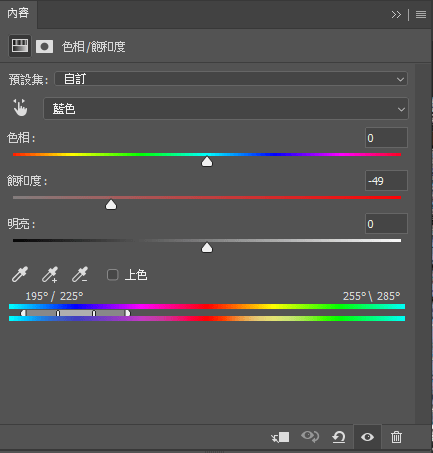Screen dimensions: 433x453
Task: Click the 飽和度 label text
Action: point(27,181)
